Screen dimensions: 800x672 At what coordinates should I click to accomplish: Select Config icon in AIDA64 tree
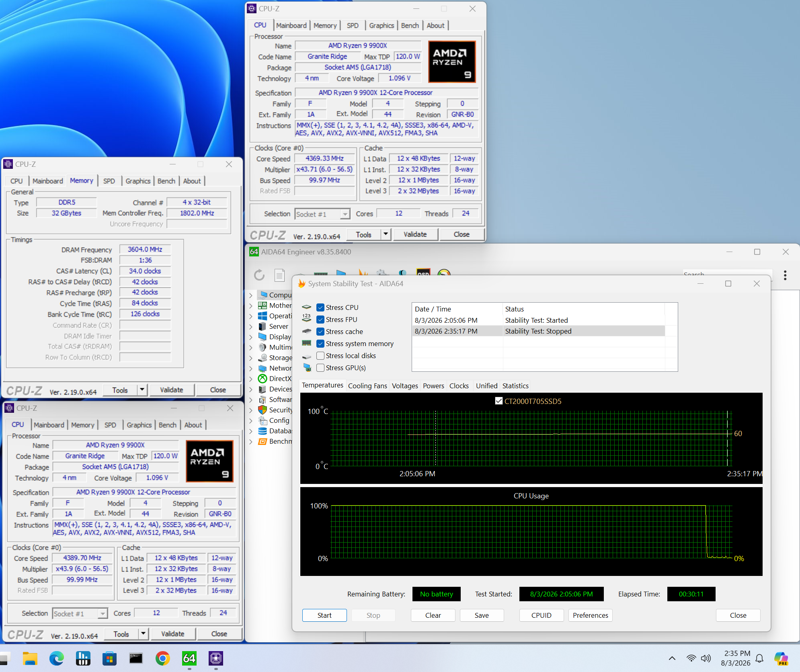coord(263,420)
